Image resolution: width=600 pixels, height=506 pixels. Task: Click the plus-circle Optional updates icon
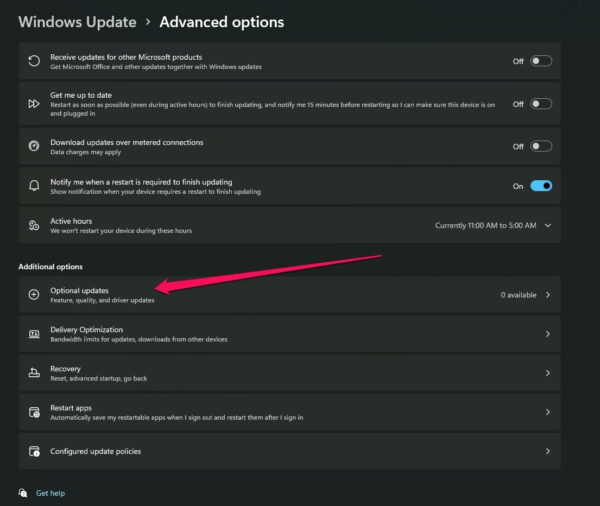(33, 295)
